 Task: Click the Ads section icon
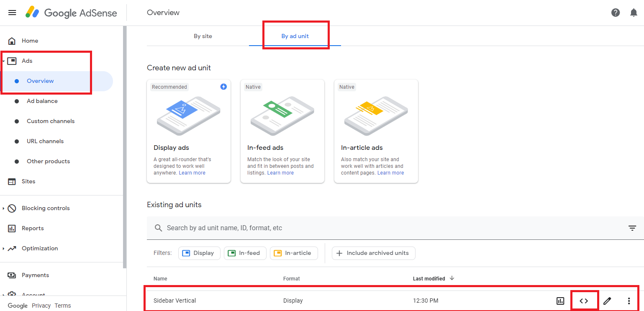point(12,61)
